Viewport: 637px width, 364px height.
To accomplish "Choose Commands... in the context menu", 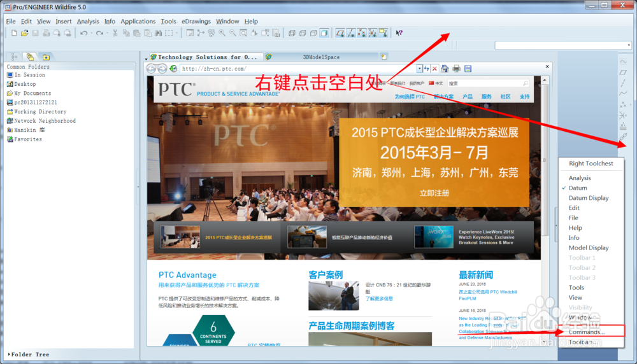I will coord(587,332).
